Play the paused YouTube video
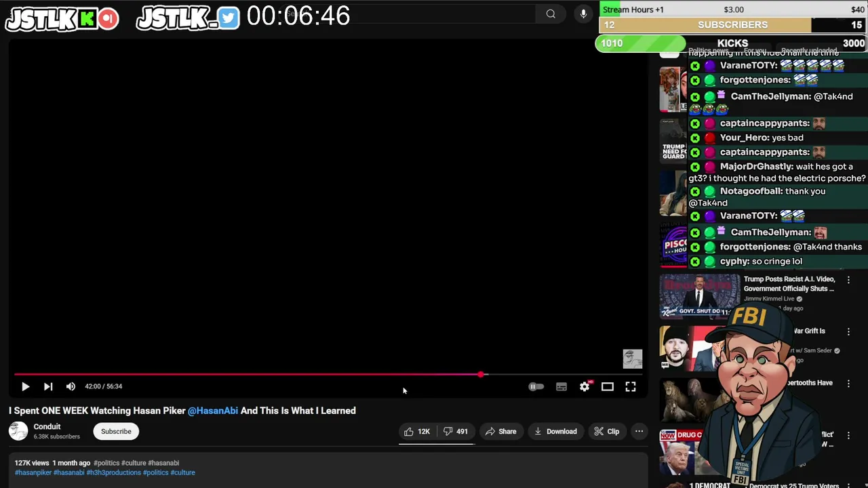Viewport: 868px width, 488px height. tap(25, 386)
